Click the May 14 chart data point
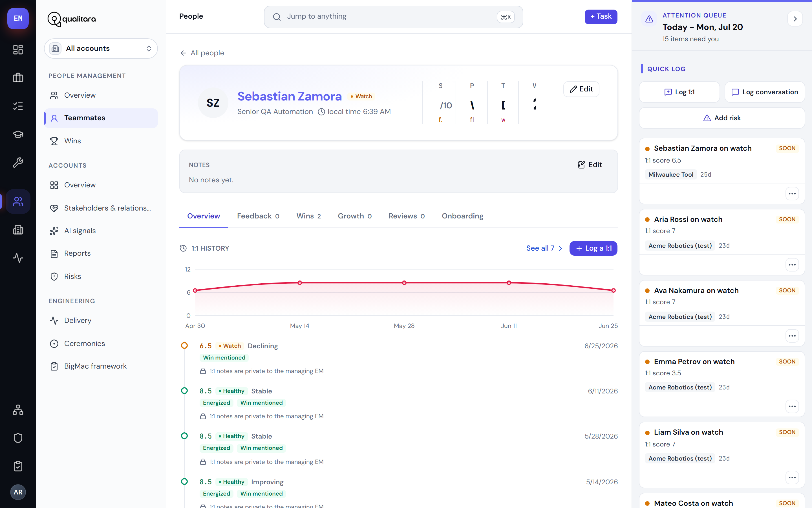812x508 pixels. coord(300,283)
